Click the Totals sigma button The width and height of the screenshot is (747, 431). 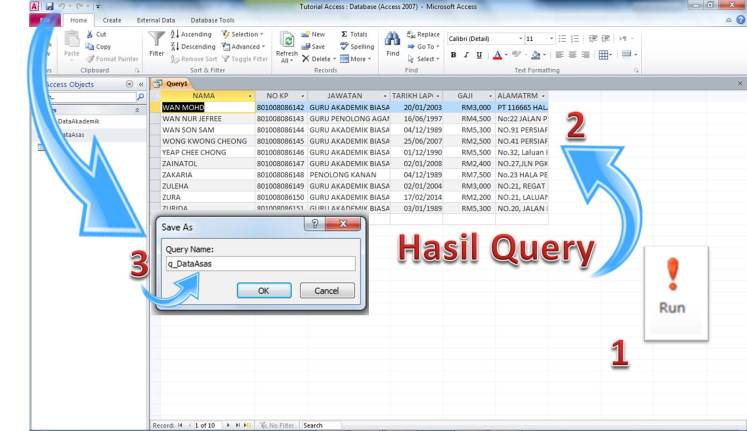[357, 34]
